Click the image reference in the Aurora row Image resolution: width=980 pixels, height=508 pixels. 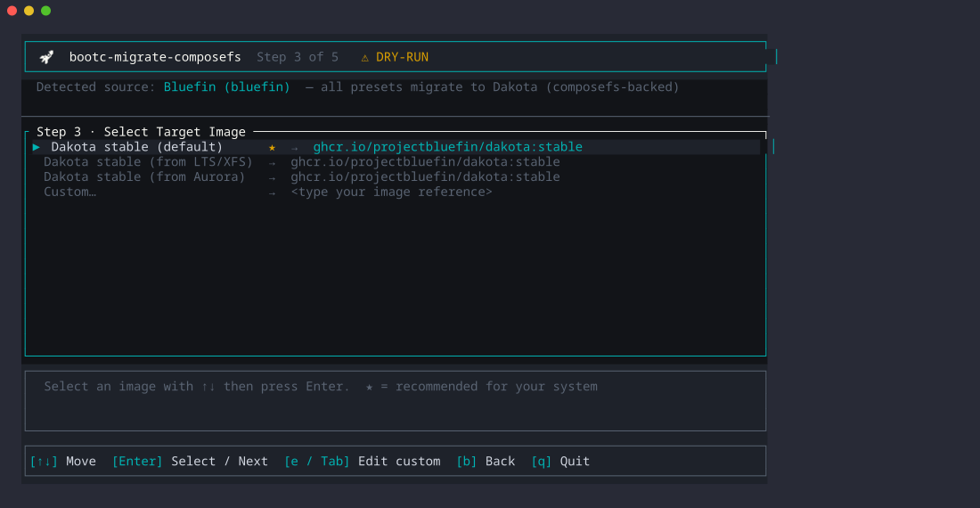click(x=425, y=176)
